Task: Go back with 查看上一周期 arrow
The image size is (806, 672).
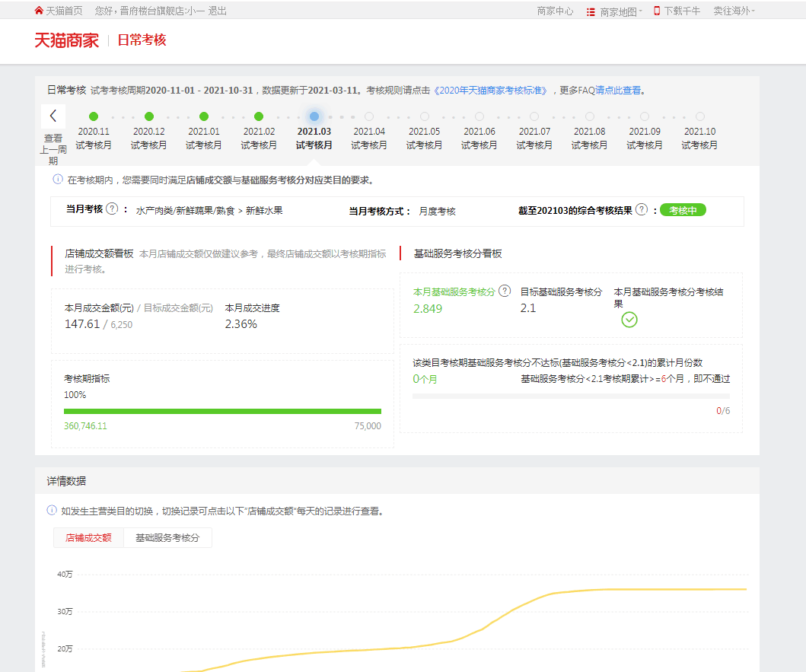Action: pyautogui.click(x=53, y=116)
